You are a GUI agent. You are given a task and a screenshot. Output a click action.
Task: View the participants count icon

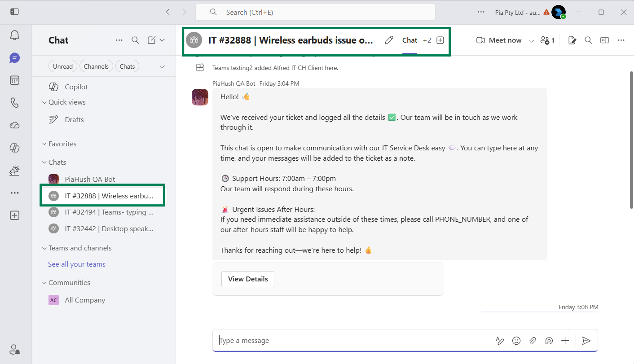coord(547,40)
